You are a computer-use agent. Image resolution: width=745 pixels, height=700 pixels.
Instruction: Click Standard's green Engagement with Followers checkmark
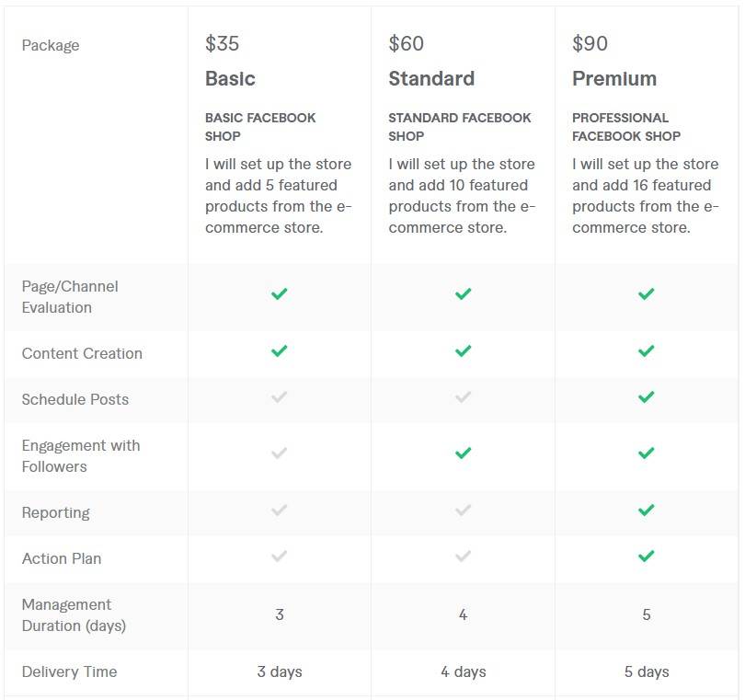[464, 453]
